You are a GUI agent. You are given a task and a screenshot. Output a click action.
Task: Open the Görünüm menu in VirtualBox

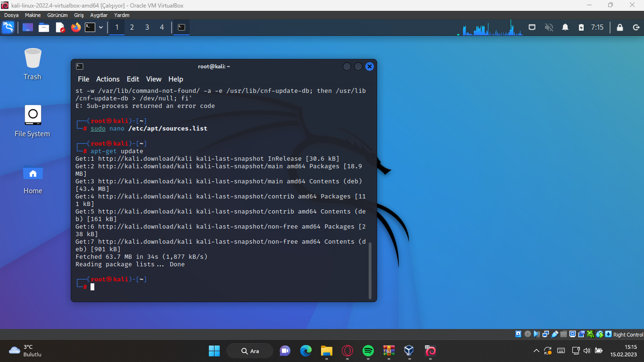(58, 15)
